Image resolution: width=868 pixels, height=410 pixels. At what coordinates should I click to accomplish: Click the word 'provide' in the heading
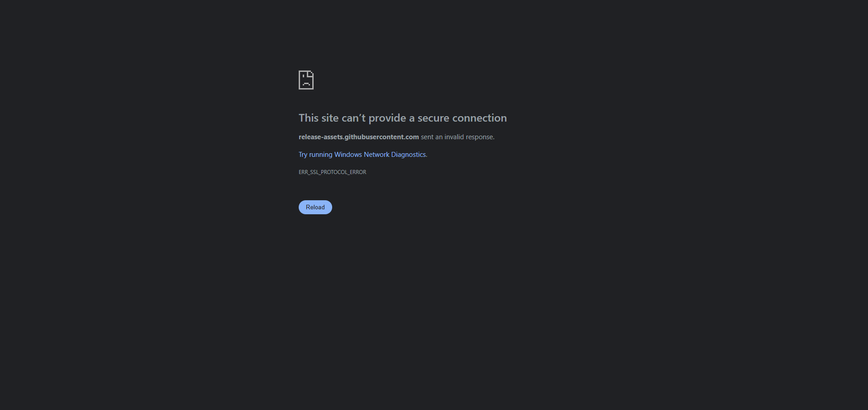(x=387, y=118)
